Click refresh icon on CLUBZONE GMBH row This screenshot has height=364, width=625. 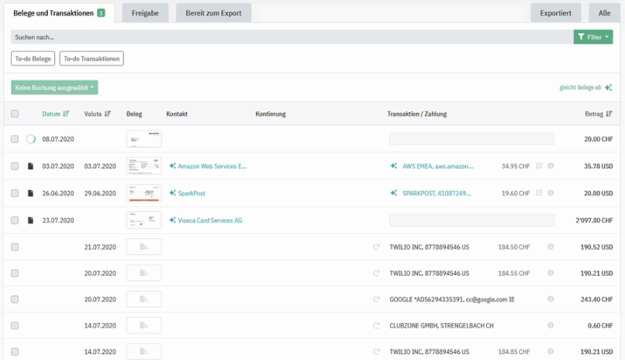(x=376, y=326)
